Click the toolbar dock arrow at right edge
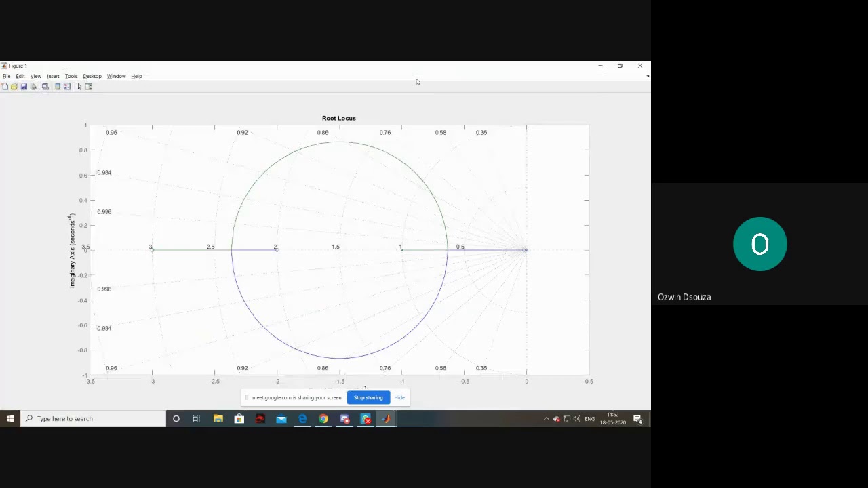This screenshot has height=488, width=868. [648, 76]
